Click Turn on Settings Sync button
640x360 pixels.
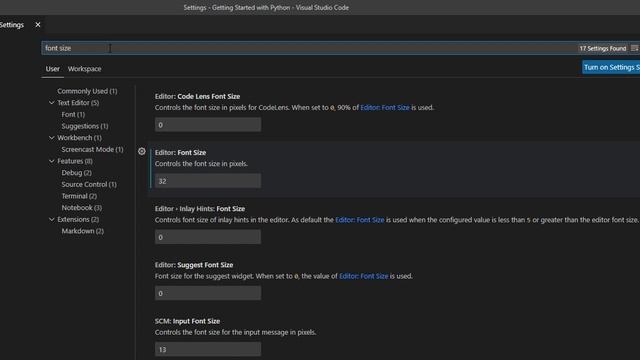[611, 67]
